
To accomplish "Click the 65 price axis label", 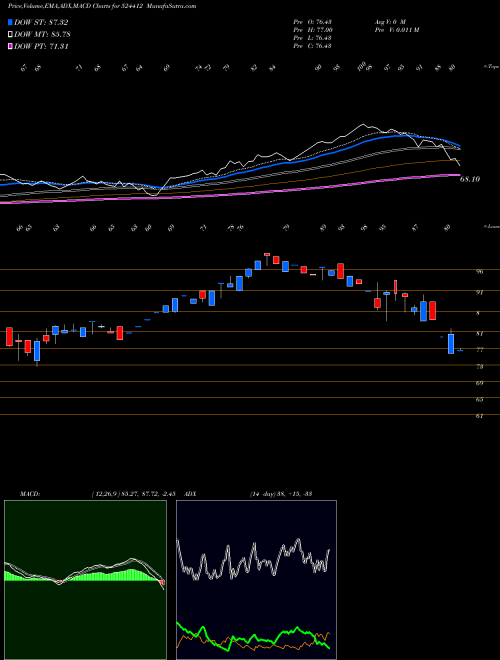I will pyautogui.click(x=479, y=400).
